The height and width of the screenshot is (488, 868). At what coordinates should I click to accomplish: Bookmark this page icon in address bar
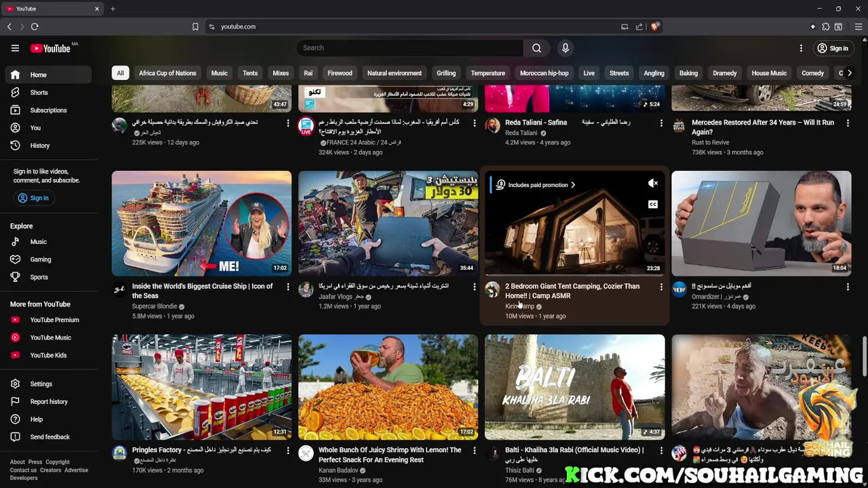point(195,26)
